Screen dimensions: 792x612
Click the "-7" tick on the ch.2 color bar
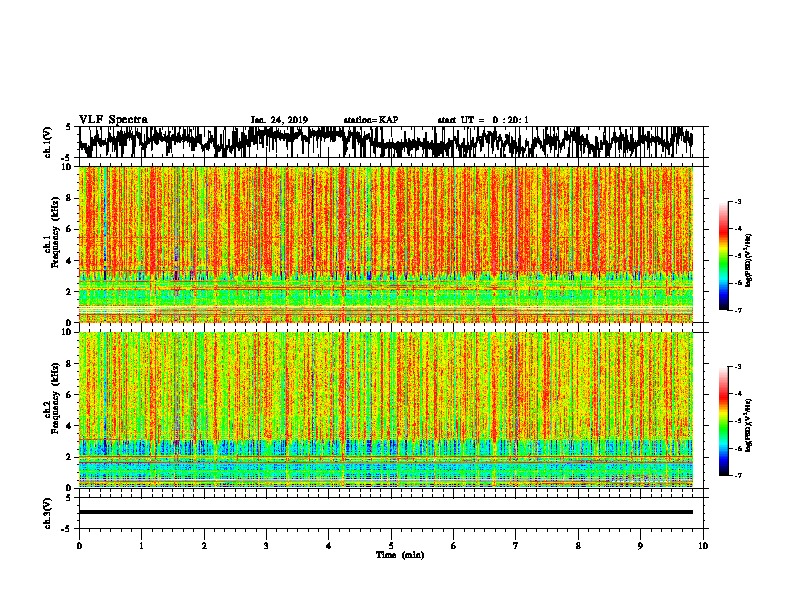click(737, 475)
